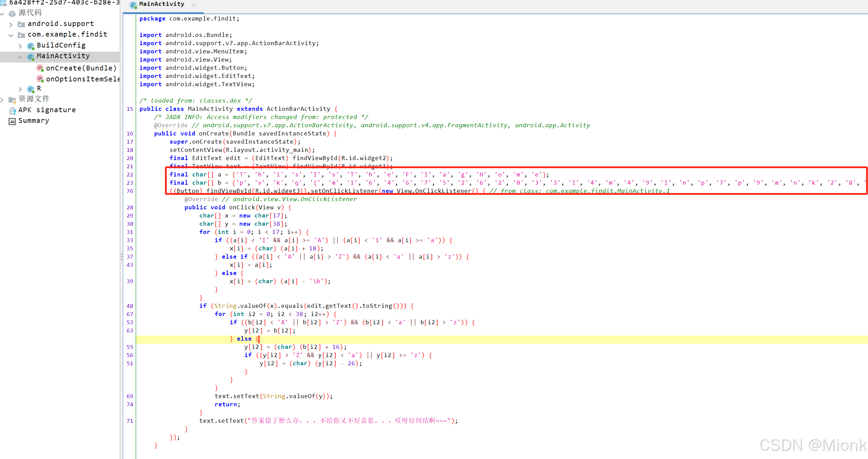The image size is (868, 459).
Task: Select onCreate(Bundle) in the tree
Action: click(81, 68)
